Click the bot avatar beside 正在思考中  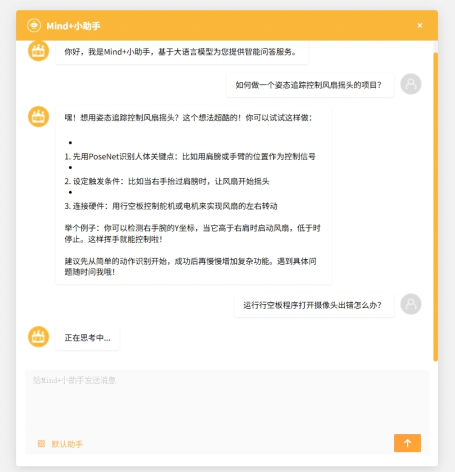38,337
